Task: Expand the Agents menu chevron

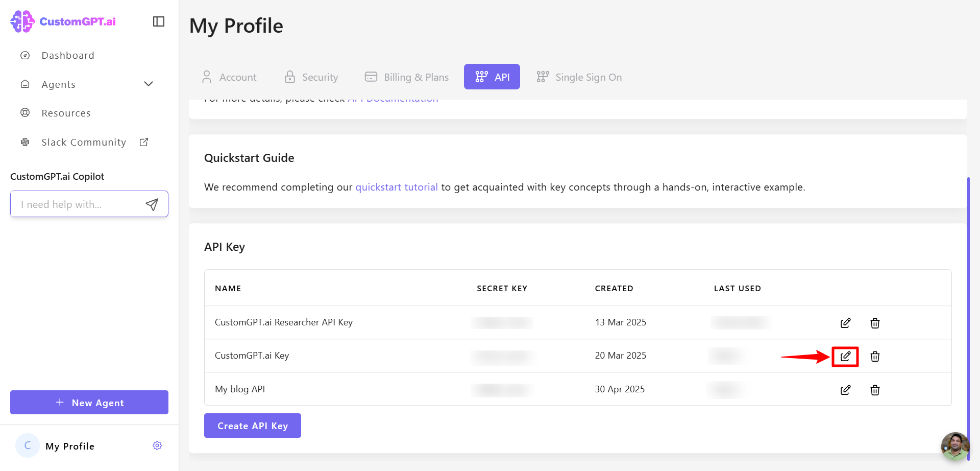Action: coord(149,84)
